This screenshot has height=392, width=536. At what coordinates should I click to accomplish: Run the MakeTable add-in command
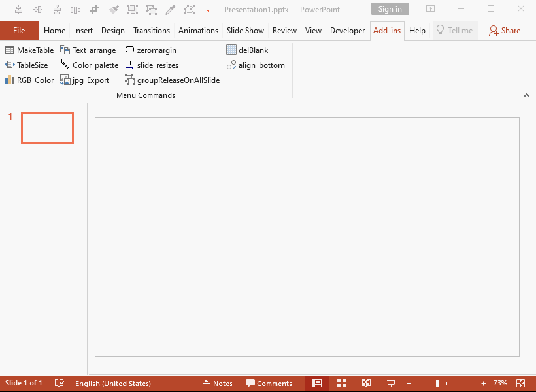point(29,50)
